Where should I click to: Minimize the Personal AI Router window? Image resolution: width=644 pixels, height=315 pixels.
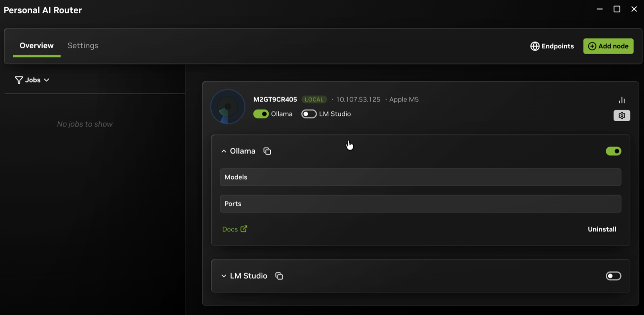tap(599, 9)
